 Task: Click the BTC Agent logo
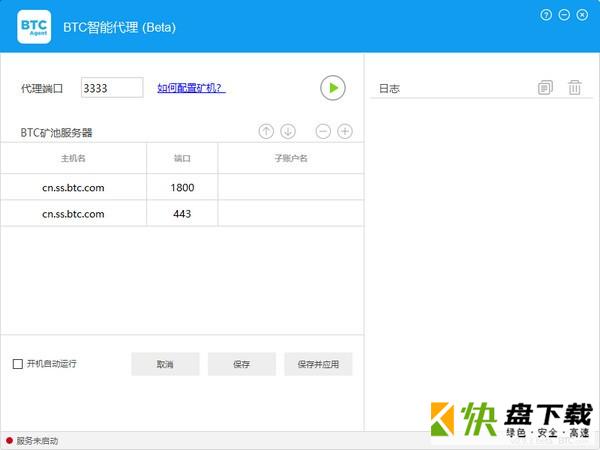pyautogui.click(x=34, y=27)
